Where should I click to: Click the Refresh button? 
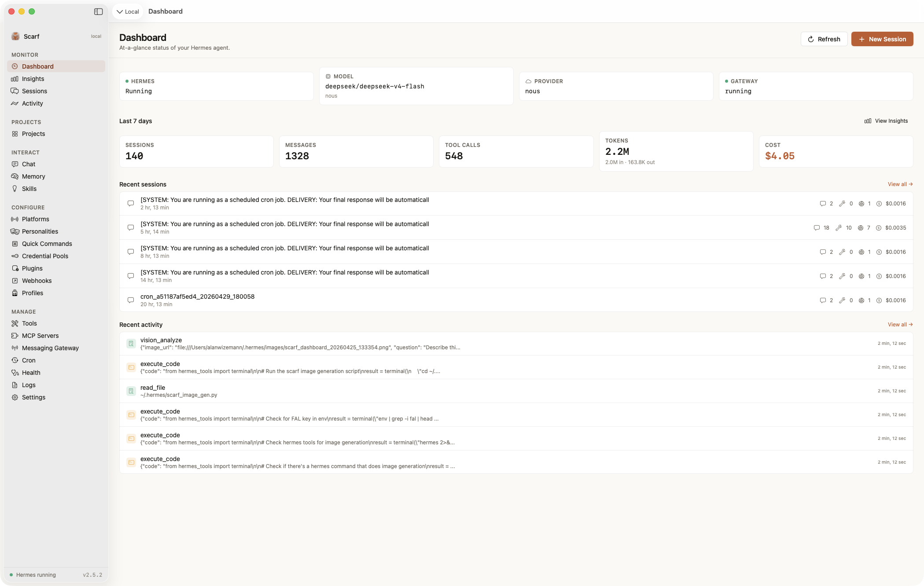click(x=824, y=39)
